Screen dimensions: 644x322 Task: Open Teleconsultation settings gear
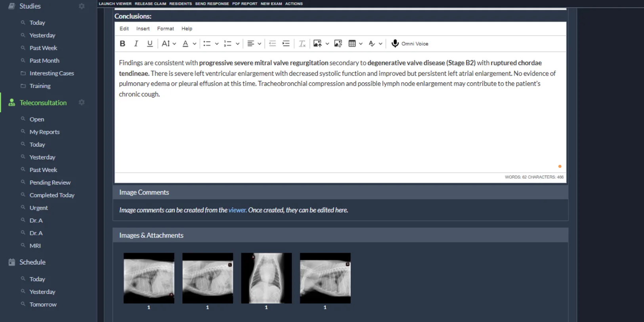pos(82,103)
